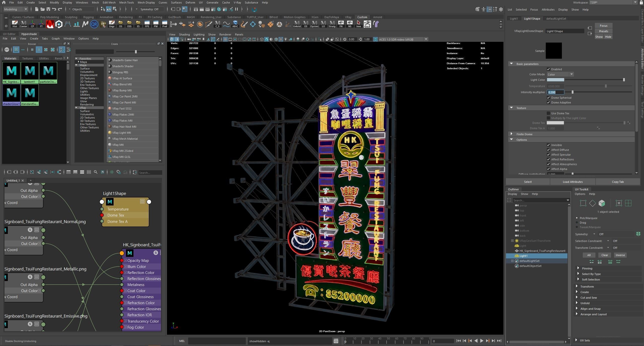This screenshot has width=644, height=346.
Task: Select the UV Toolkit shell cube icon
Action: click(602, 203)
